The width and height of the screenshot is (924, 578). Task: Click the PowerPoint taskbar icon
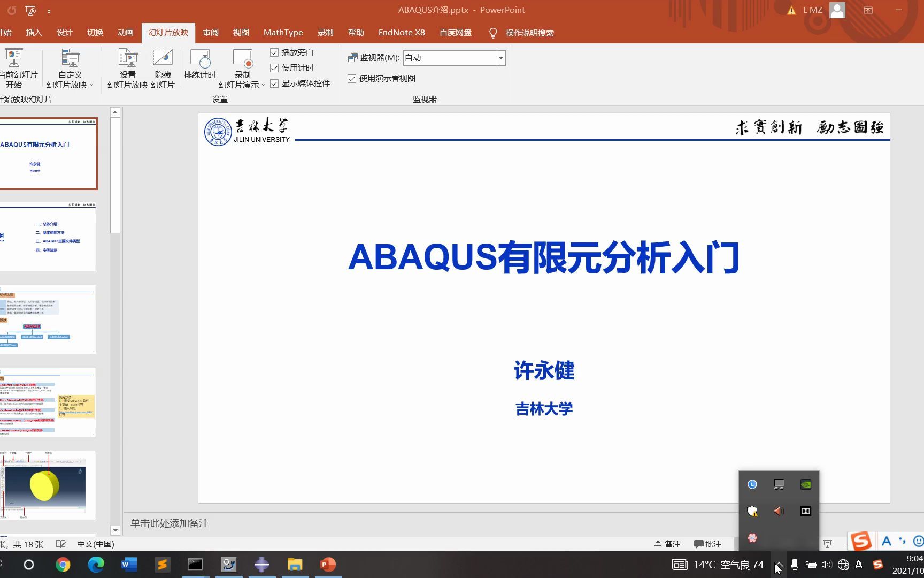tap(328, 565)
